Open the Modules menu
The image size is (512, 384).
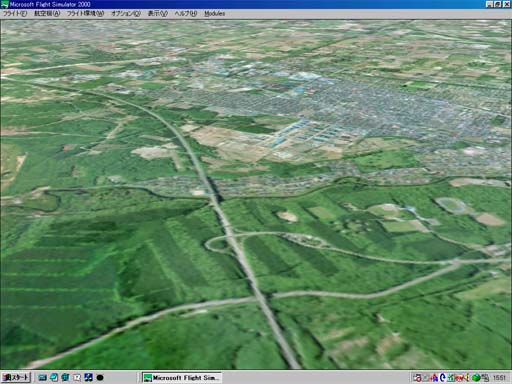[214, 13]
